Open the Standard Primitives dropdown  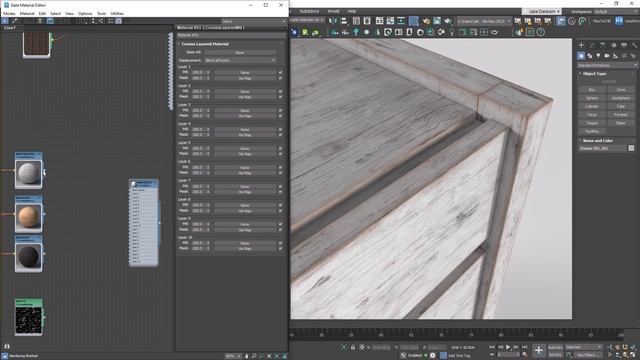[607, 65]
